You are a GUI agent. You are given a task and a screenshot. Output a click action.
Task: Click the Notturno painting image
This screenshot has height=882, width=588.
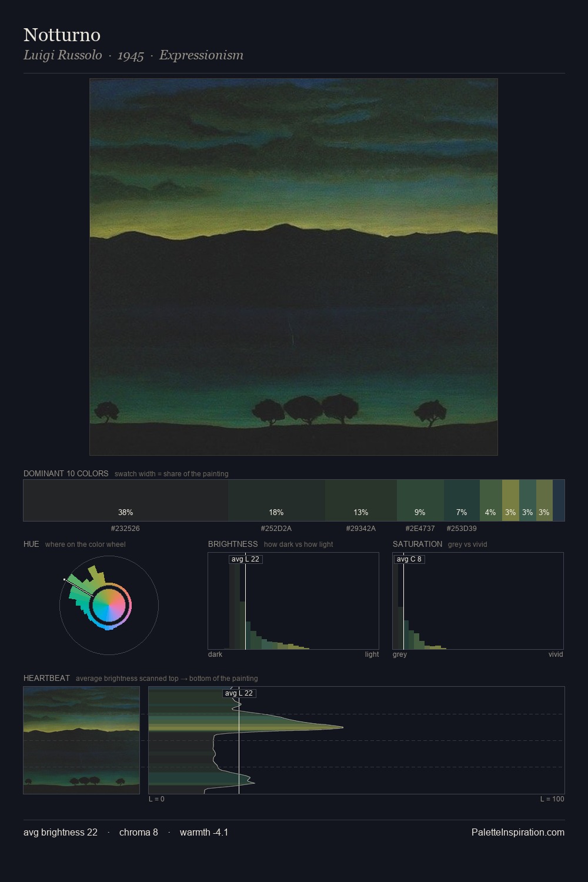pyautogui.click(x=293, y=267)
